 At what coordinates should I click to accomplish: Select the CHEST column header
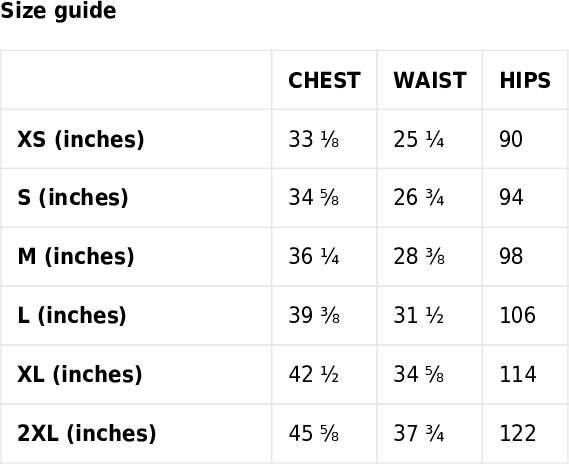(x=324, y=80)
